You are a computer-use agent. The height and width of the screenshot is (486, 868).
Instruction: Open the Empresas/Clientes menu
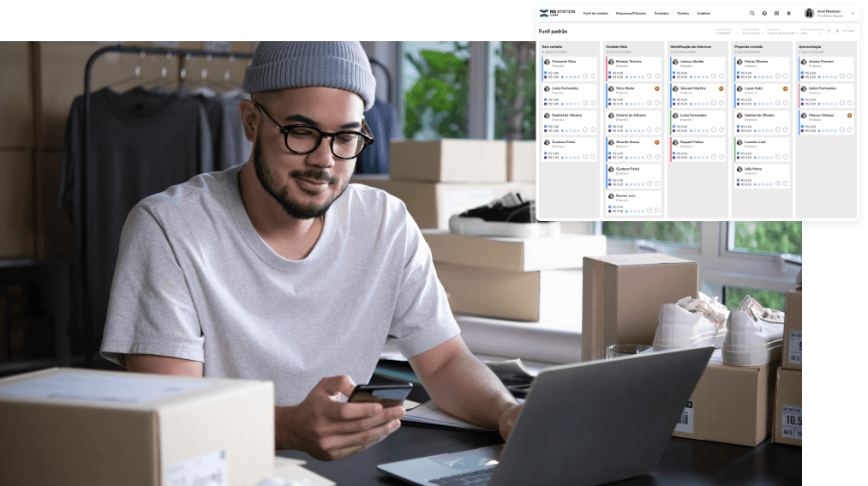pos(631,13)
